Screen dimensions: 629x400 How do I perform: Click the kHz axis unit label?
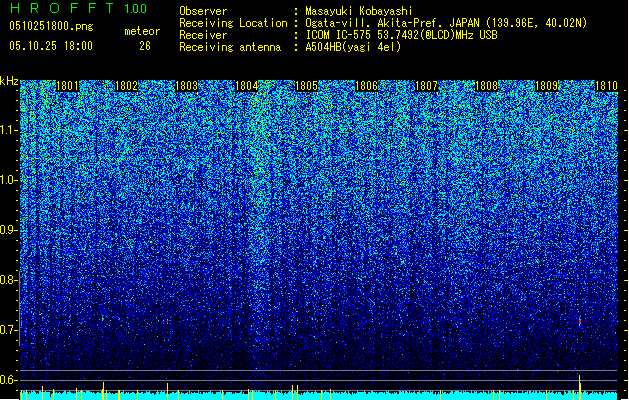click(x=9, y=81)
